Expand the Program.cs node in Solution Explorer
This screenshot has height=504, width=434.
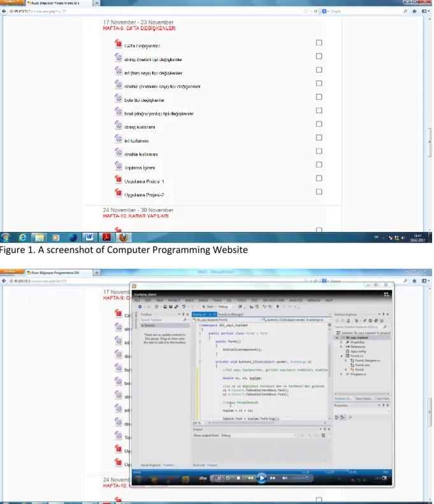click(x=342, y=374)
